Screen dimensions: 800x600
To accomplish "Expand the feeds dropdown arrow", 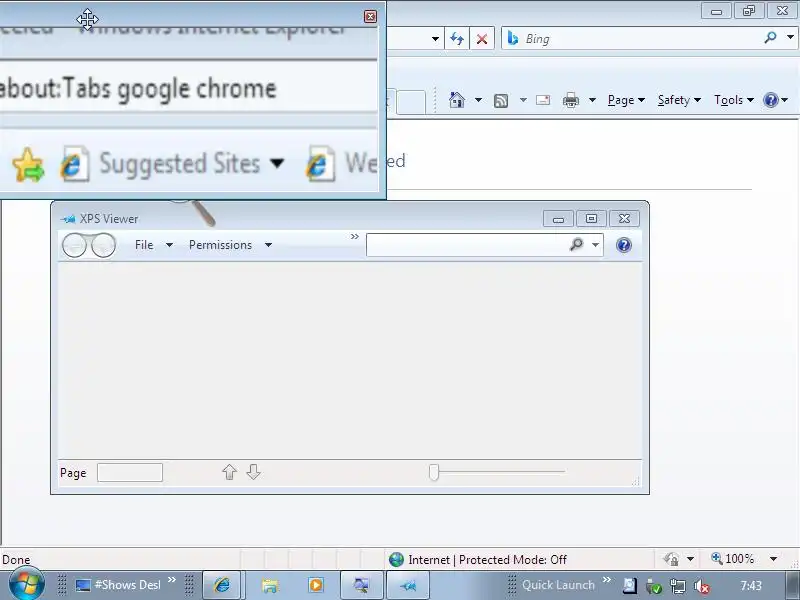I will (x=523, y=100).
